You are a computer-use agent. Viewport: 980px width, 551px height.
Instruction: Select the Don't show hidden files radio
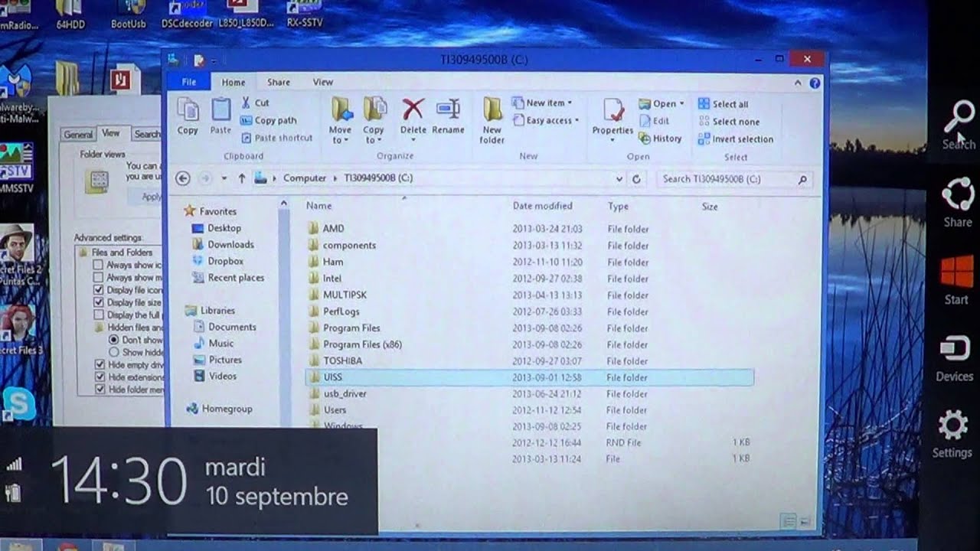pos(113,340)
